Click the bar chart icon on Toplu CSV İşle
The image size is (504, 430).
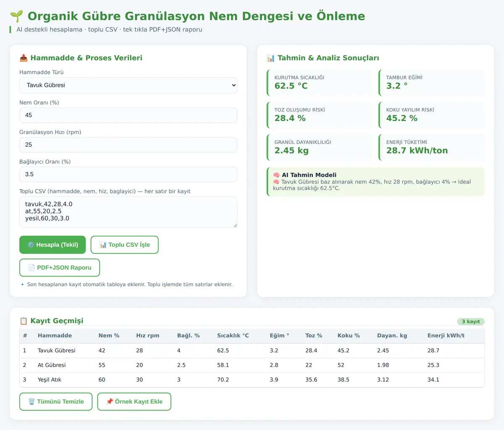point(103,245)
